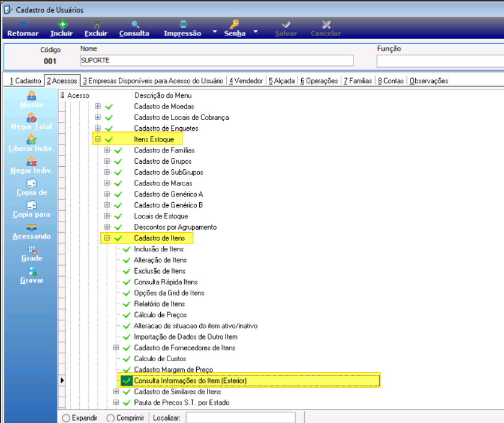This screenshot has width=504, height=423.
Task: Switch to the 5 Alçada tab
Action: pyautogui.click(x=282, y=80)
